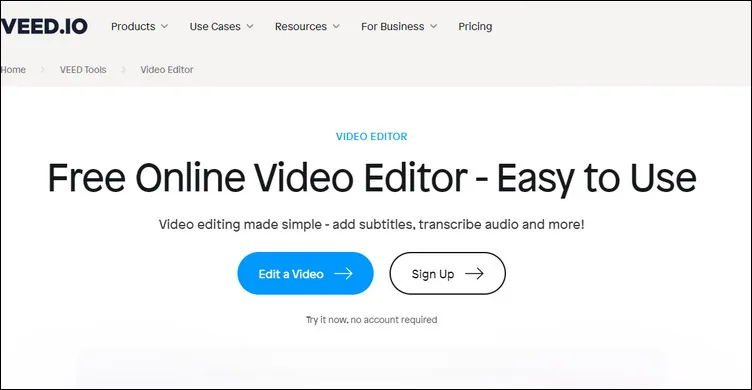752x390 pixels.
Task: Click the Free Online Video Editor heading
Action: click(372, 178)
